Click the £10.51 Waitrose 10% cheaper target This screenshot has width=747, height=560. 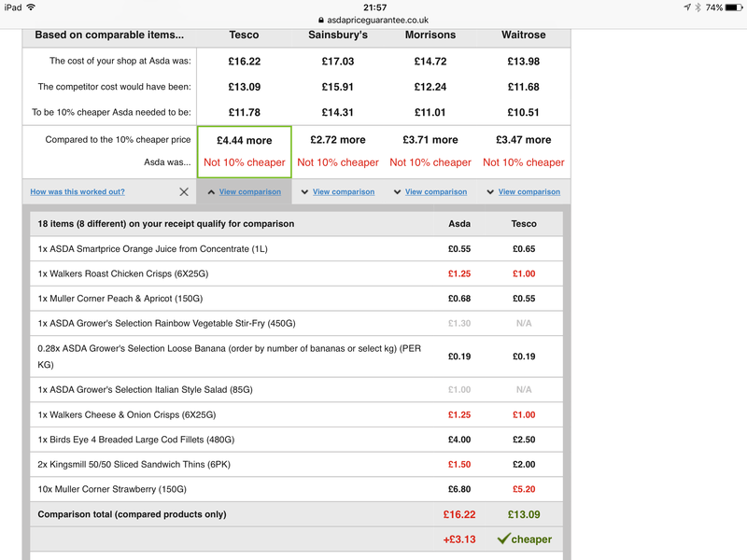coord(524,113)
